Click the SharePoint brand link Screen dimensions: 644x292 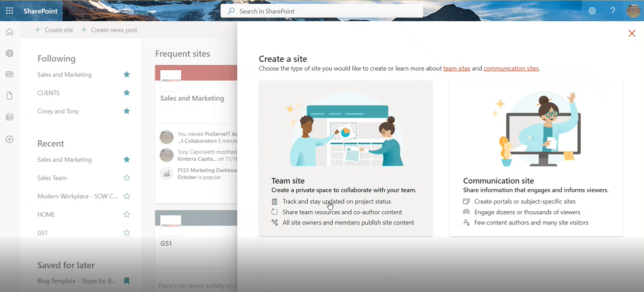(x=41, y=11)
